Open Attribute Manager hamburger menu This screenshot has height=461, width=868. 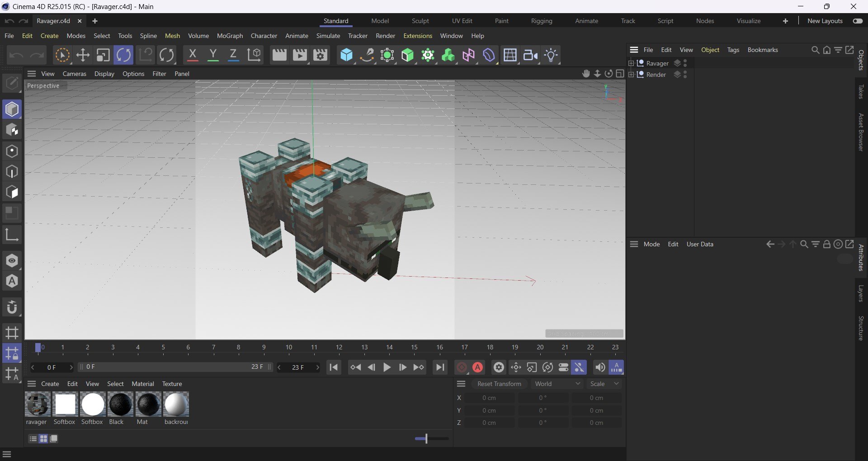(x=634, y=244)
